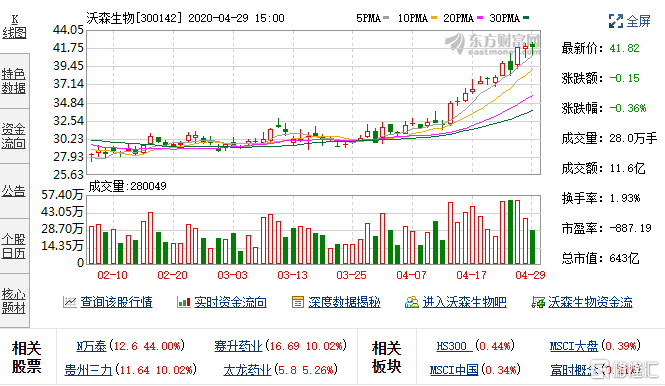This screenshot has width=665, height=386.
Task: Open the 实时资金流向 link
Action: pos(230,302)
